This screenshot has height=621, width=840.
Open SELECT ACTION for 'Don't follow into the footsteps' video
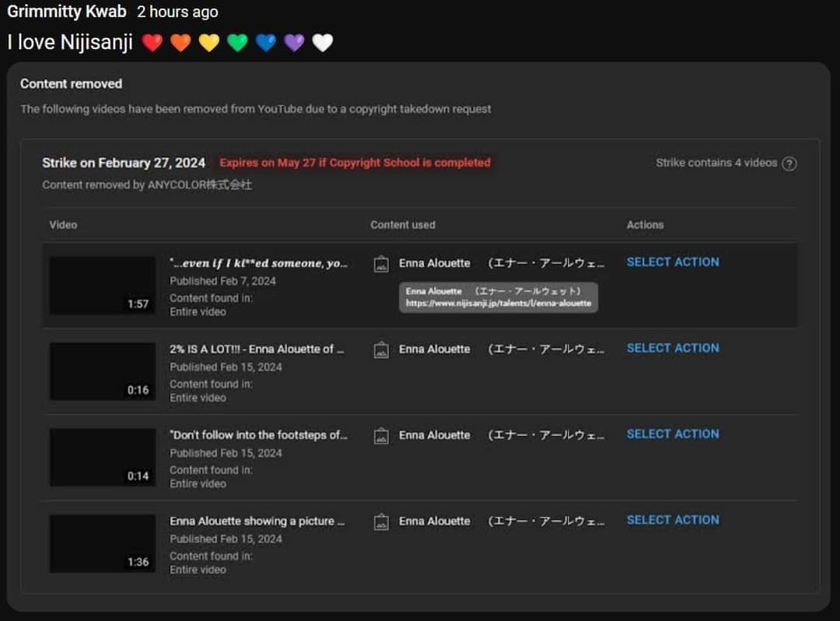[x=673, y=434]
